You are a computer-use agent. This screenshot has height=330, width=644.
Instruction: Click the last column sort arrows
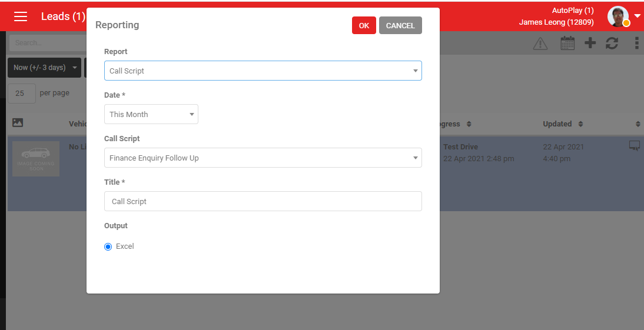638,124
